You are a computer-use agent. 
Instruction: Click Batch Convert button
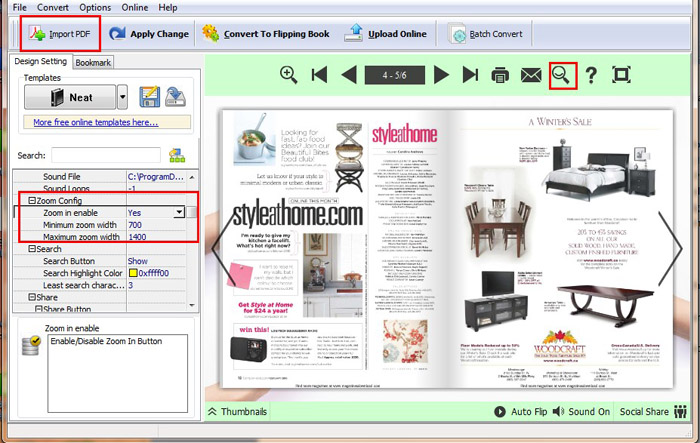pos(485,34)
